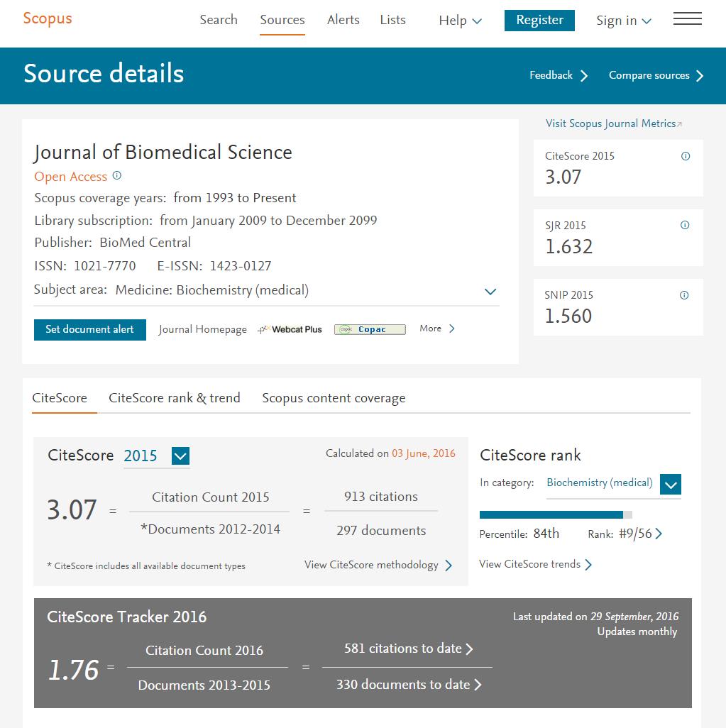Click the Webcat Plus logo
The width and height of the screenshot is (726, 728).
[290, 329]
